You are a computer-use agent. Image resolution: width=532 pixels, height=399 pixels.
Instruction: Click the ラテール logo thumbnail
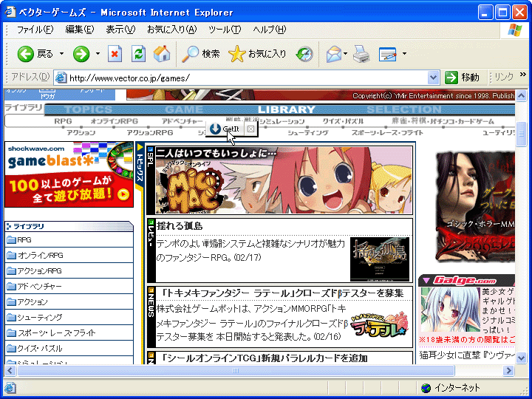coord(379,326)
